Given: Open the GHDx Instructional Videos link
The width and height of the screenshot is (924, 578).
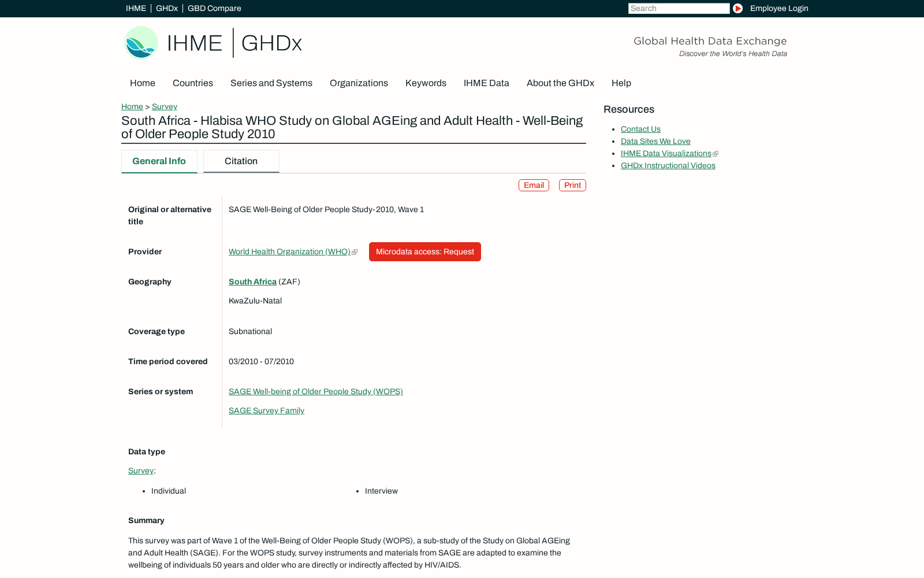Looking at the screenshot, I should (668, 165).
